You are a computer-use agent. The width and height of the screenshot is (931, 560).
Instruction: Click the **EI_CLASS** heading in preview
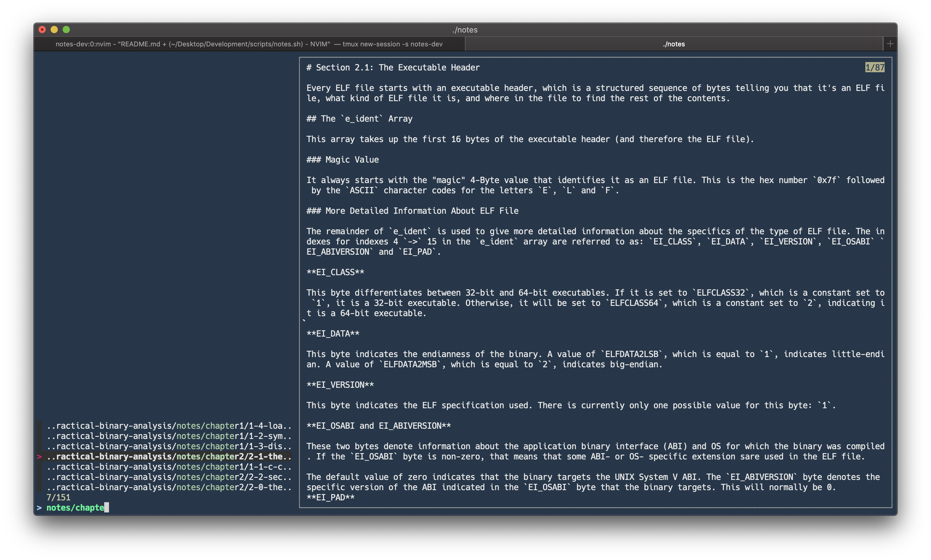click(335, 272)
